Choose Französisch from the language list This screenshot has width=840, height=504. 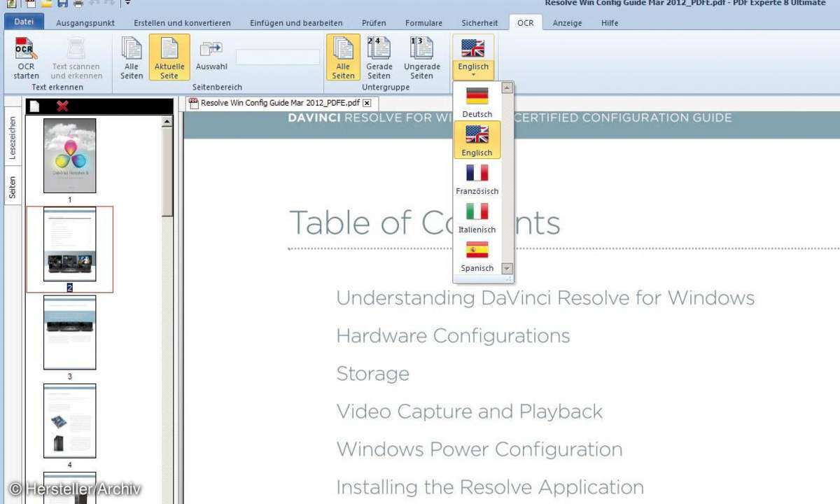click(x=477, y=178)
